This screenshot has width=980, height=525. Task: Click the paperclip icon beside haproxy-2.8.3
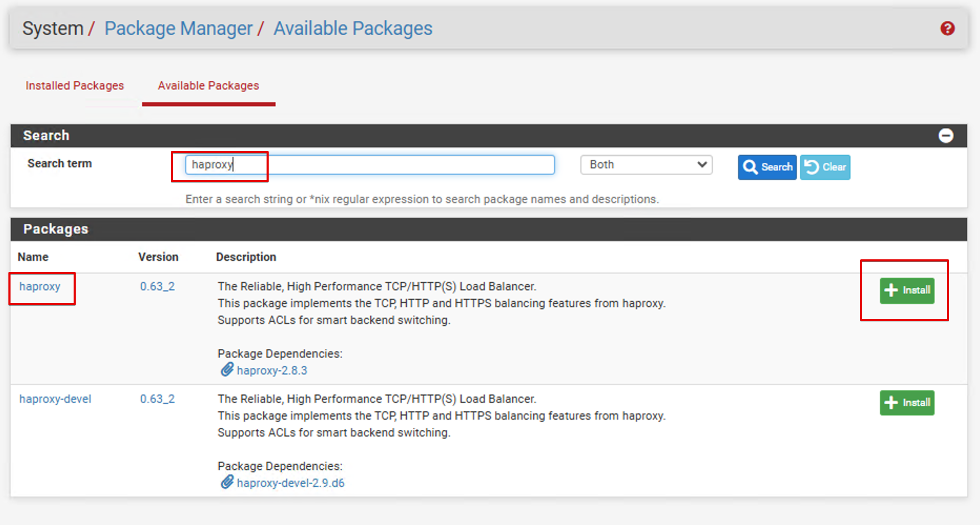coord(227,370)
